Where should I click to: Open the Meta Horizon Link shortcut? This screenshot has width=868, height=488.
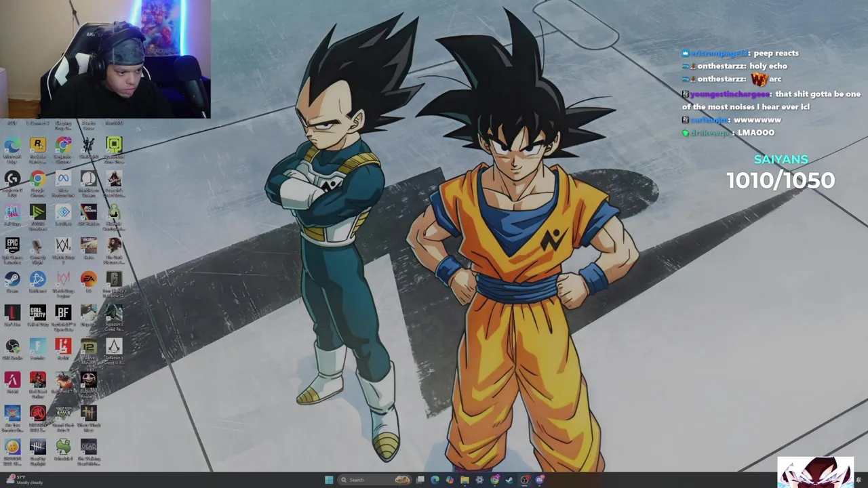click(63, 184)
